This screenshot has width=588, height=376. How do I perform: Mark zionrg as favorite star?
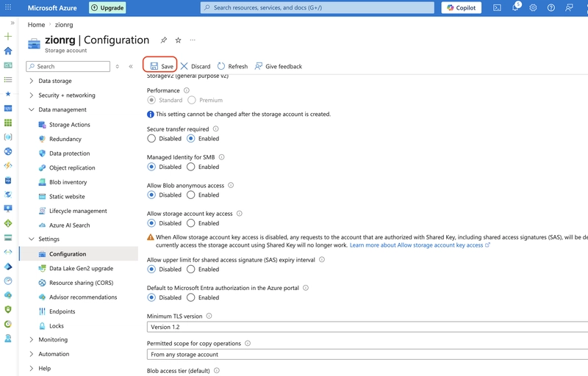178,40
